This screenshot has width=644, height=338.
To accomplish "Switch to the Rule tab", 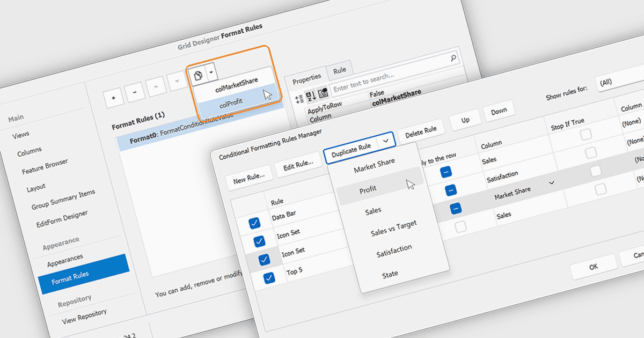I will click(x=339, y=70).
